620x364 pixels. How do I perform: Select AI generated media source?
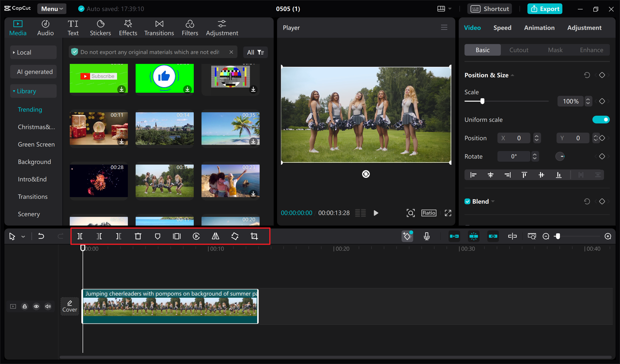pyautogui.click(x=33, y=72)
